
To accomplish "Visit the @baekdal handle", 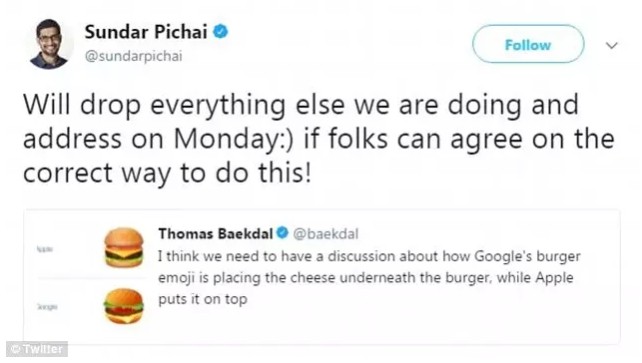I will pos(326,234).
